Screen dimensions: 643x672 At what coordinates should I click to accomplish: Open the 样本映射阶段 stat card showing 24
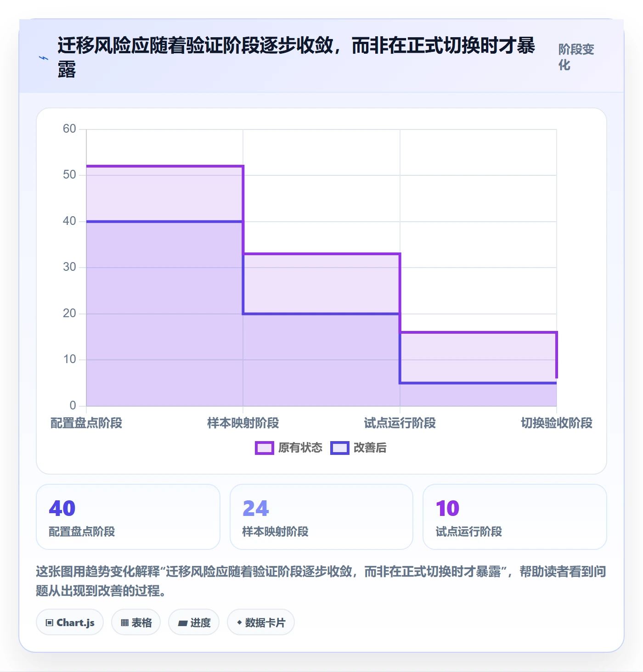(x=321, y=517)
